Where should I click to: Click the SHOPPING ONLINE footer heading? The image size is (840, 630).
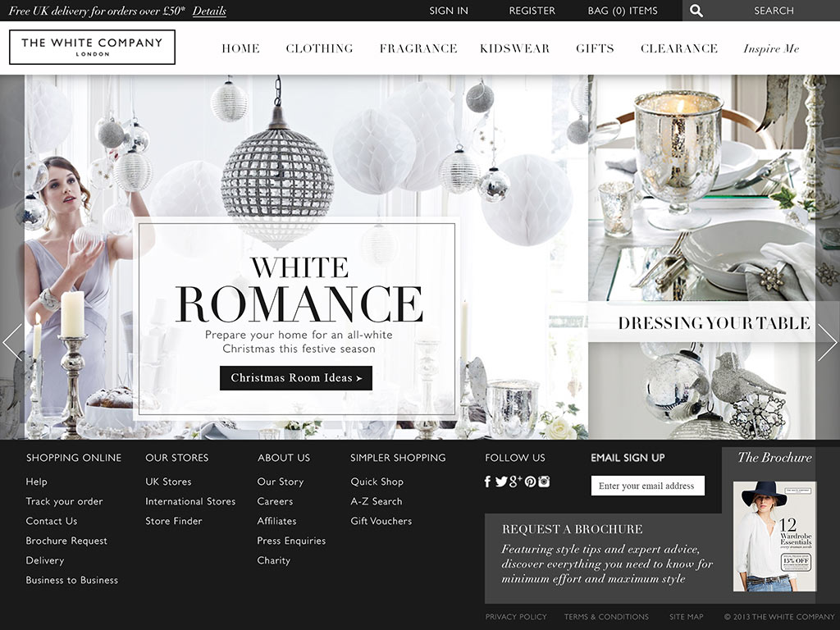74,458
